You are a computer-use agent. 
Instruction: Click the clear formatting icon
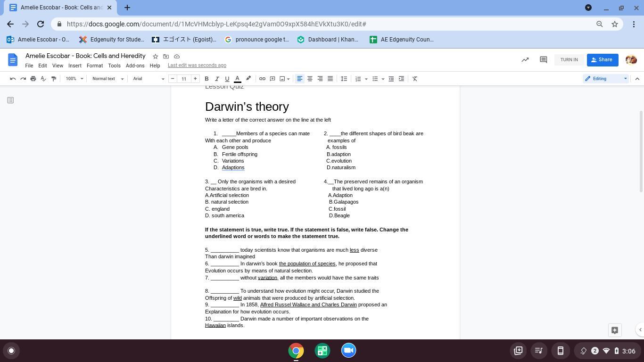(x=415, y=79)
